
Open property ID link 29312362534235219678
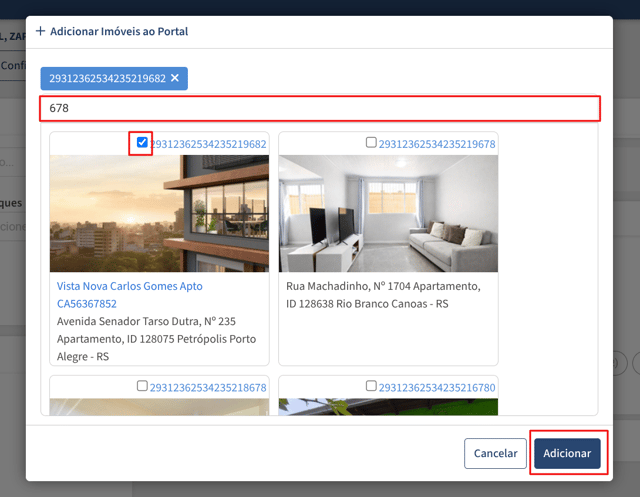click(x=437, y=144)
